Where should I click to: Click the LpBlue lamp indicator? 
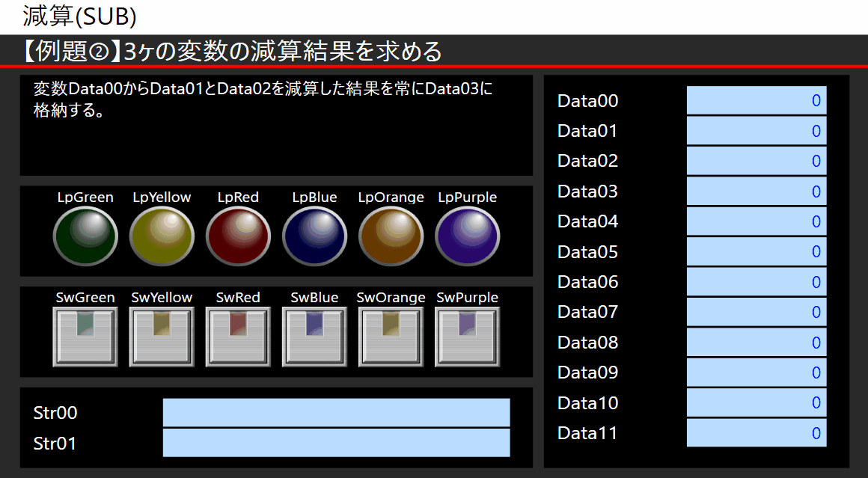point(314,236)
